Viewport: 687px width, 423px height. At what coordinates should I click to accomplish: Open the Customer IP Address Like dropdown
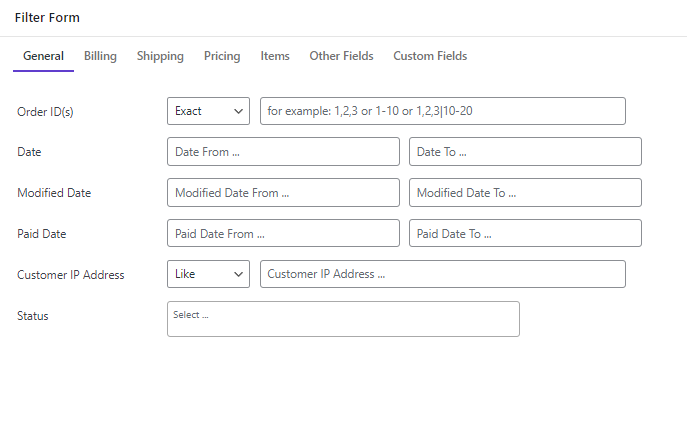click(x=208, y=274)
